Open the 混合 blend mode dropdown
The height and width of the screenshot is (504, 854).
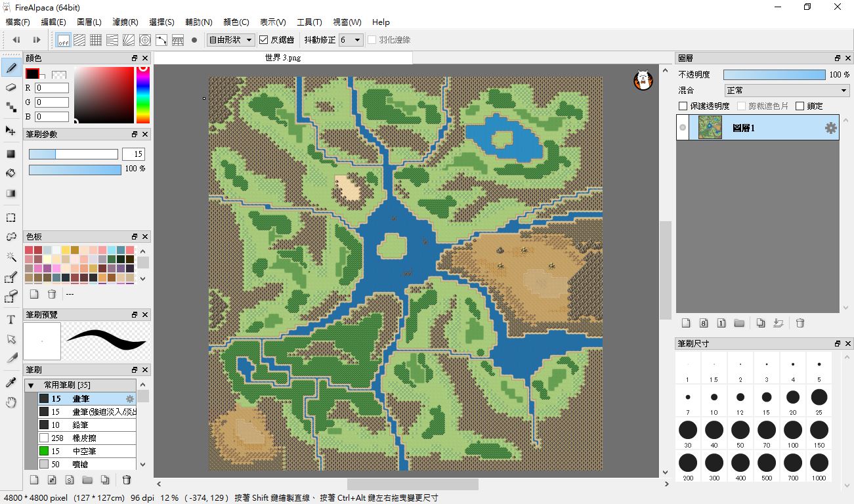(x=786, y=91)
